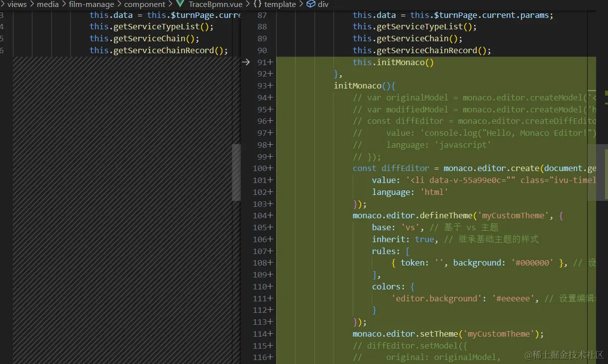Click line number 87 in modified editor
The height and width of the screenshot is (364, 608).
(x=262, y=15)
